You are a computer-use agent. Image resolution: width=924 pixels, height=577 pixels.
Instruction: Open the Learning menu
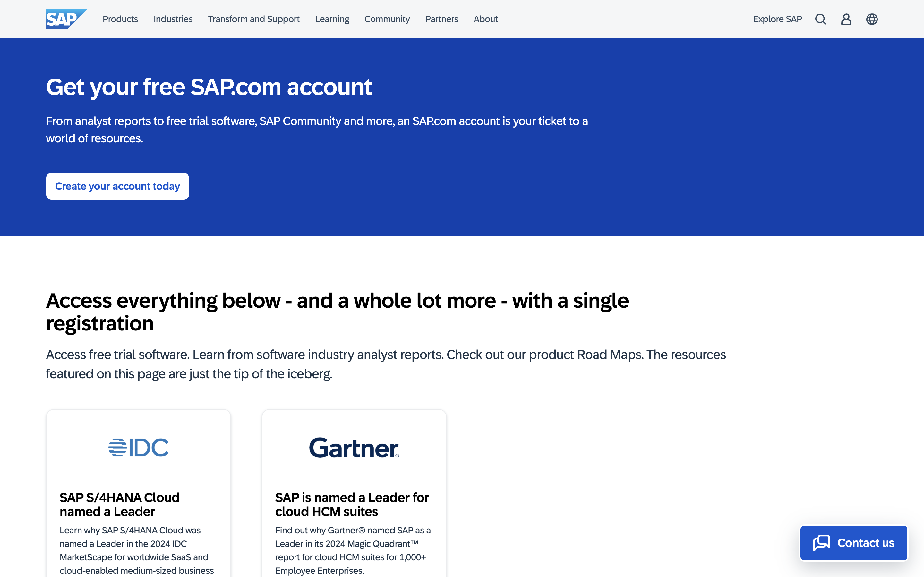click(x=332, y=19)
